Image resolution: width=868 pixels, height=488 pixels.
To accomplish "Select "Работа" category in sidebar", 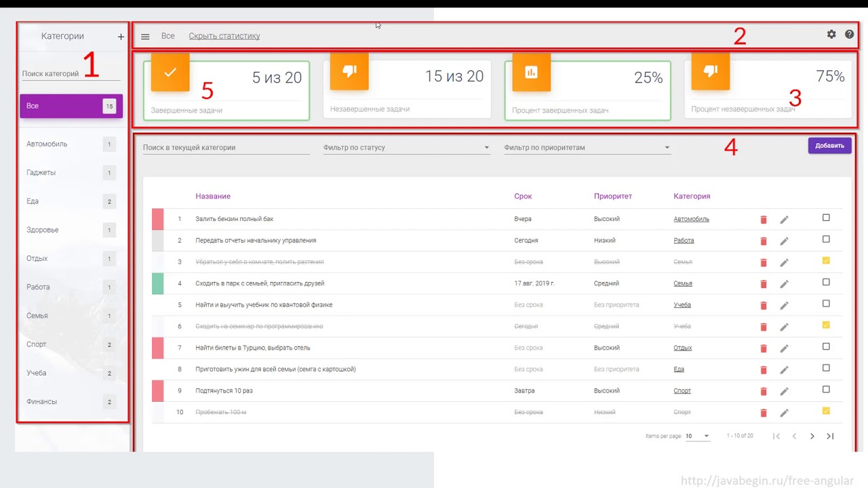I will 71,287.
